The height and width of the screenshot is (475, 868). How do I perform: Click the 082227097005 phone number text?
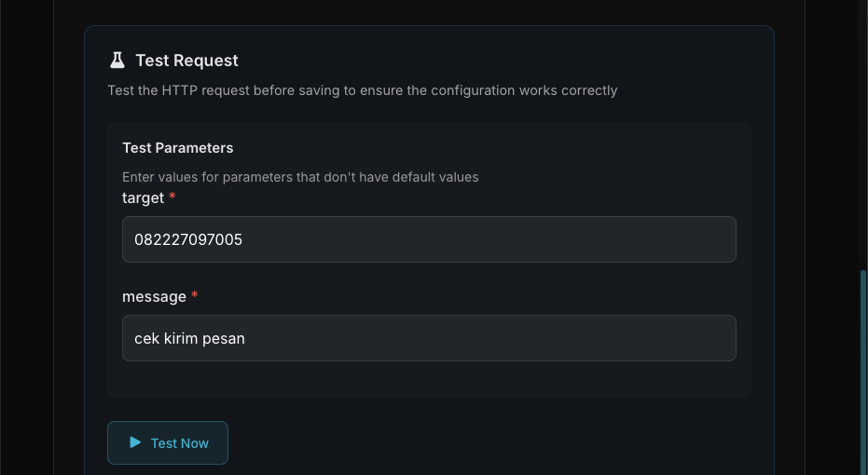point(188,239)
